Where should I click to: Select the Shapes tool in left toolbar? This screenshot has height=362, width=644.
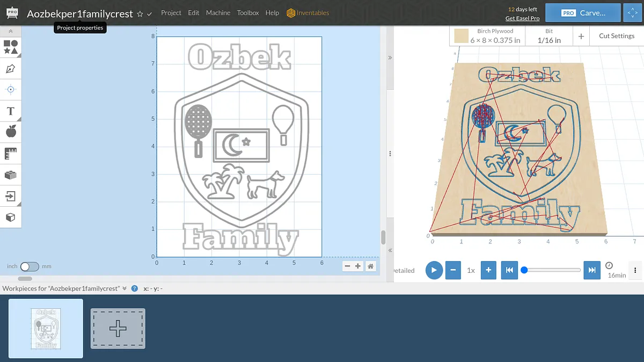(10, 47)
